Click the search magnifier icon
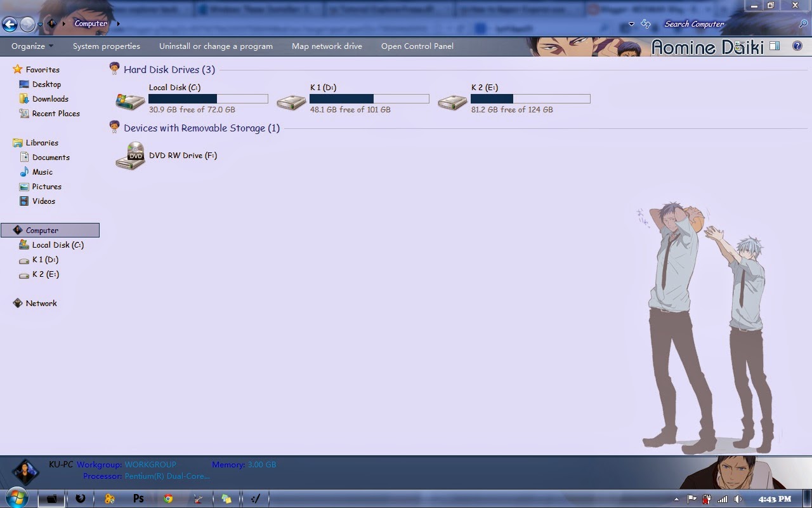The height and width of the screenshot is (508, 812). [803, 24]
